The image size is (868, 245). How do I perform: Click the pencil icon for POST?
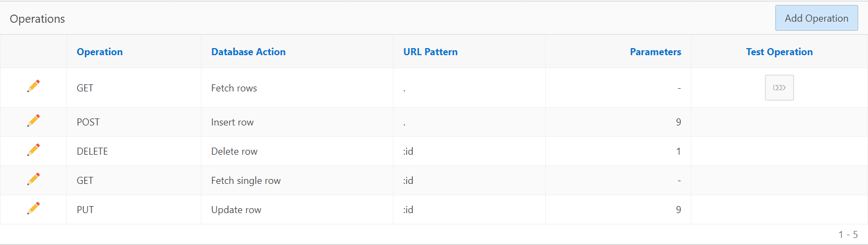[x=33, y=121]
